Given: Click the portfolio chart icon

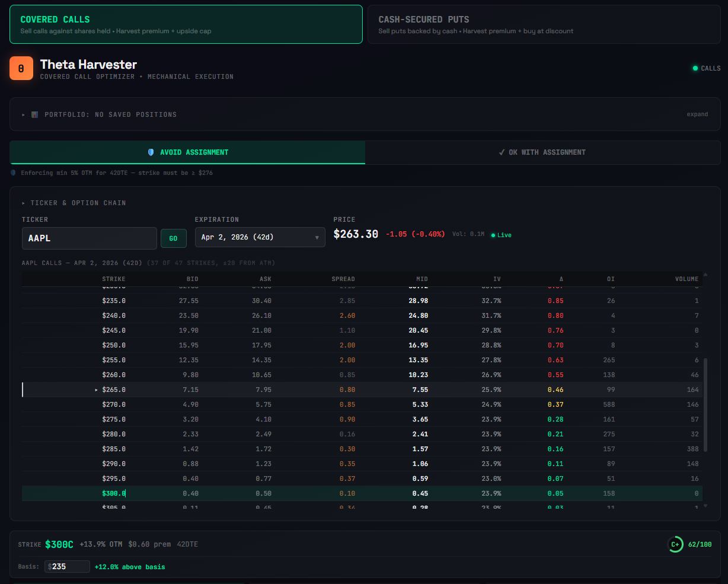Looking at the screenshot, I should [35, 114].
